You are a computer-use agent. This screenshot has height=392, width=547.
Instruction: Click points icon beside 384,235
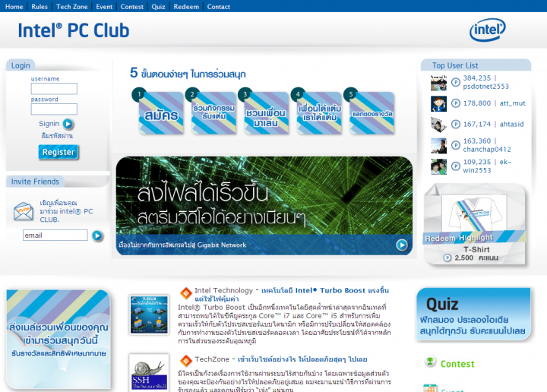(x=456, y=82)
